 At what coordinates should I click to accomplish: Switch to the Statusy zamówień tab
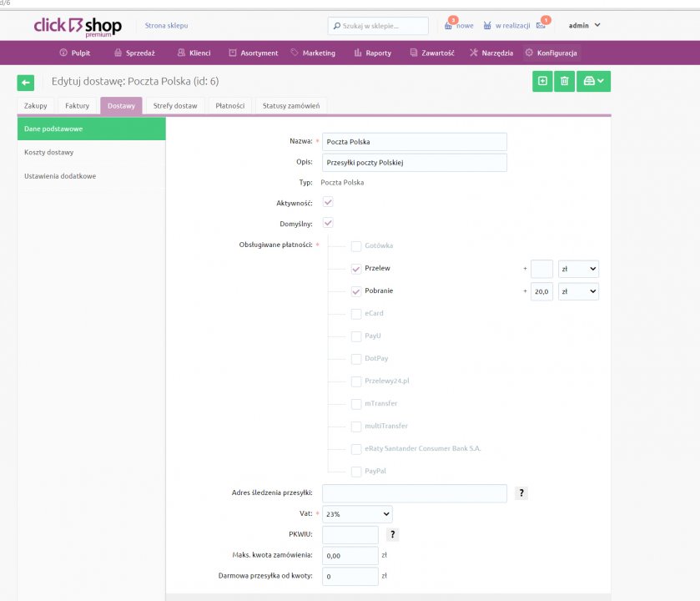coord(291,106)
